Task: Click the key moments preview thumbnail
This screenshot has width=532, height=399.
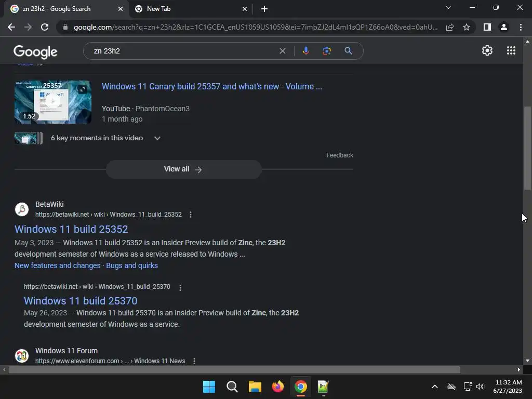Action: pos(29,138)
